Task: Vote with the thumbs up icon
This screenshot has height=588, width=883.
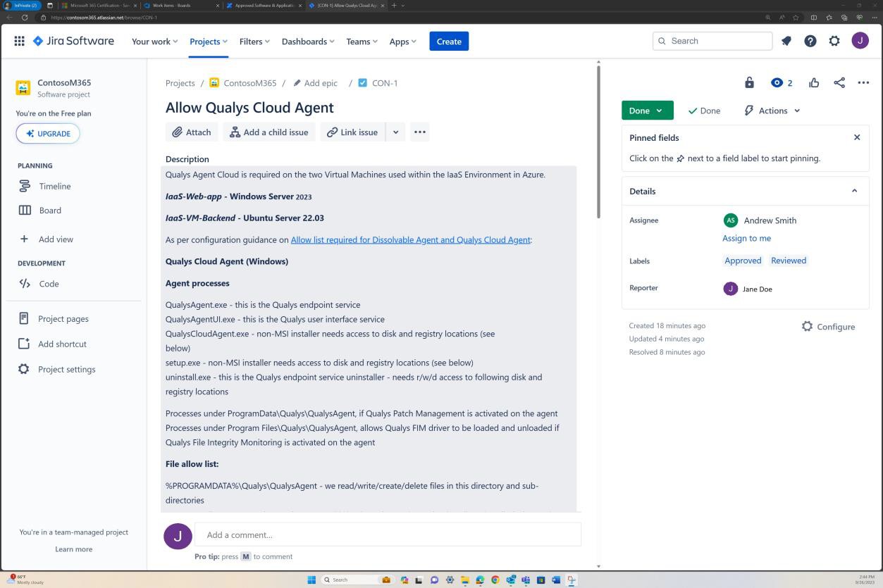Action: (814, 82)
